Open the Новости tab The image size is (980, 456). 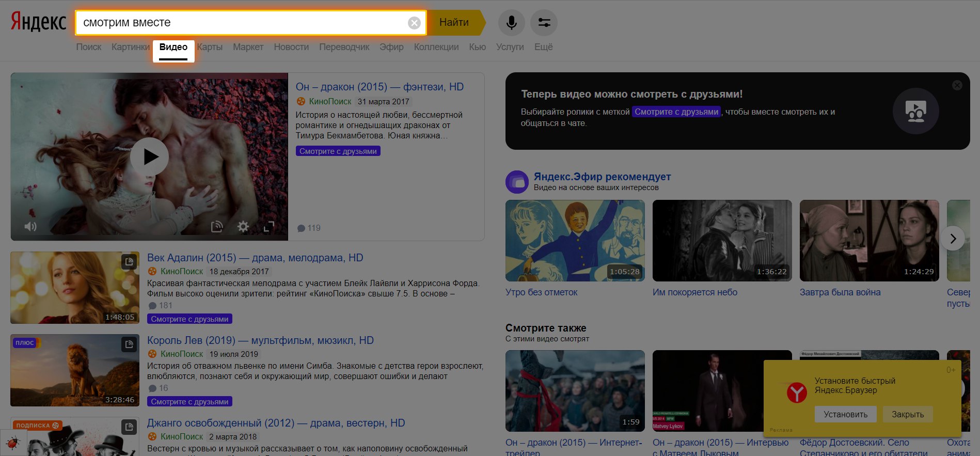click(291, 47)
